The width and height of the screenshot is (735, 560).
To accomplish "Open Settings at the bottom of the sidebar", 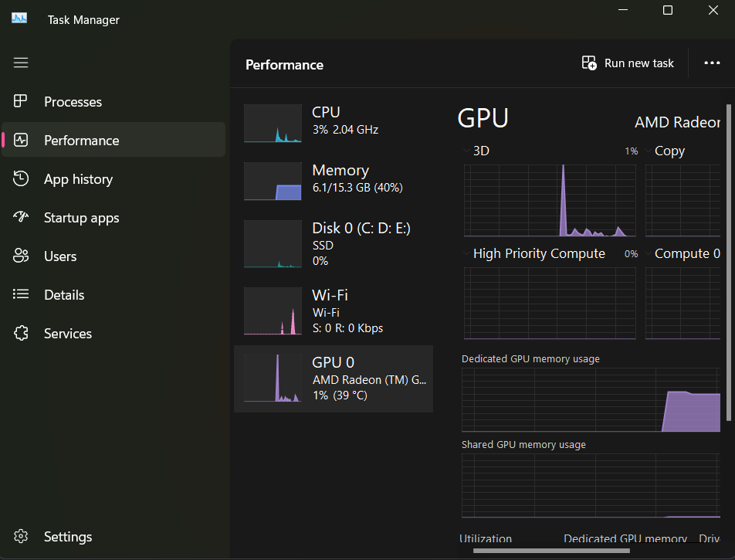I will pyautogui.click(x=113, y=537).
